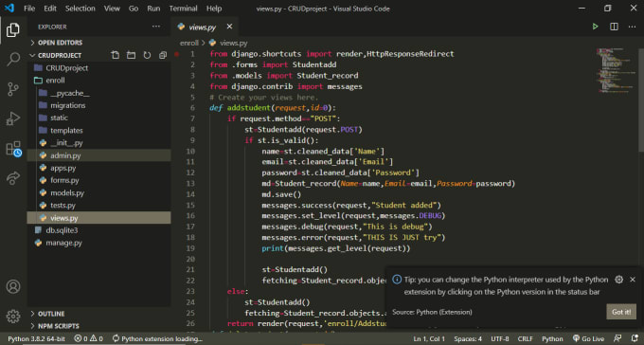Open Source Control view in activity bar
The height and width of the screenshot is (345, 644).
point(13,89)
